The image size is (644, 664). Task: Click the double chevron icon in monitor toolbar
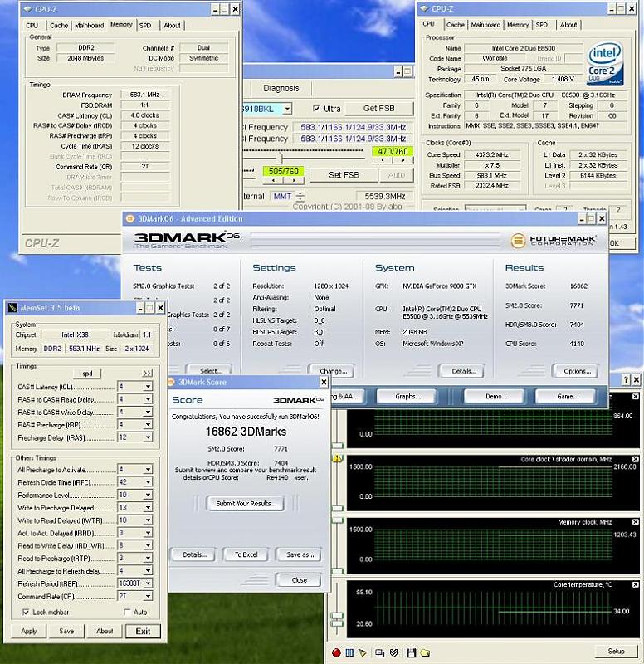(x=393, y=653)
